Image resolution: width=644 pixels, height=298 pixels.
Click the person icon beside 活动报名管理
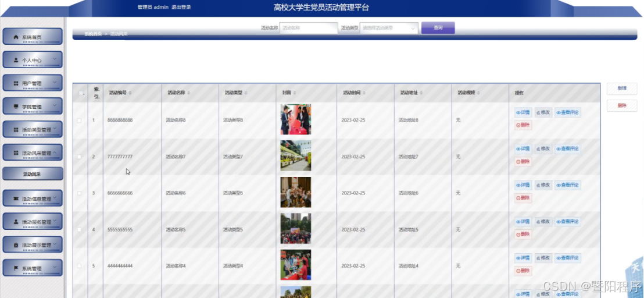point(16,222)
